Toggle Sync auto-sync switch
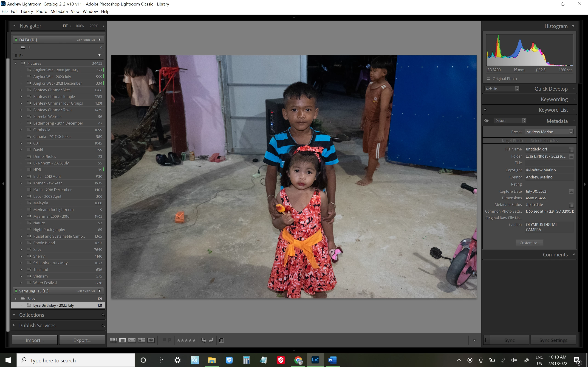 pos(487,340)
